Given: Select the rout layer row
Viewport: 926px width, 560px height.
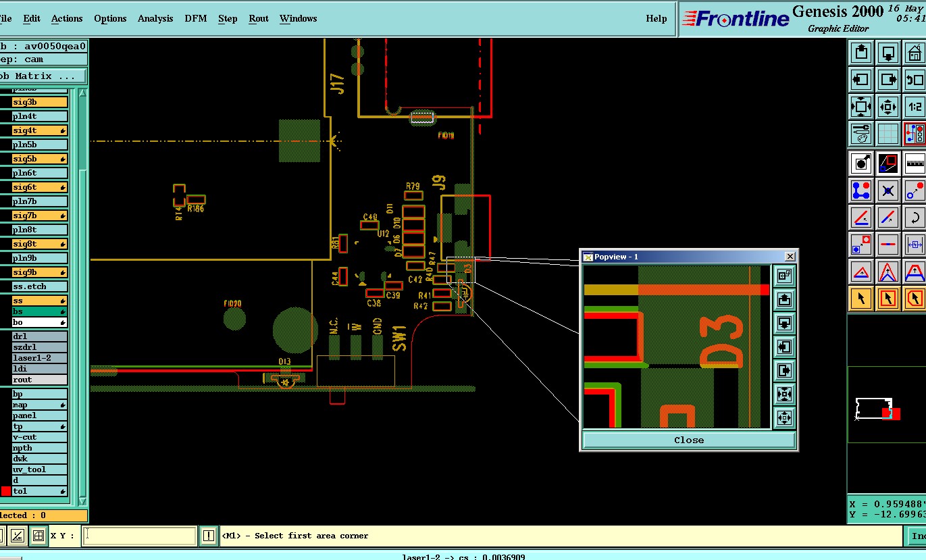Looking at the screenshot, I should [x=40, y=380].
